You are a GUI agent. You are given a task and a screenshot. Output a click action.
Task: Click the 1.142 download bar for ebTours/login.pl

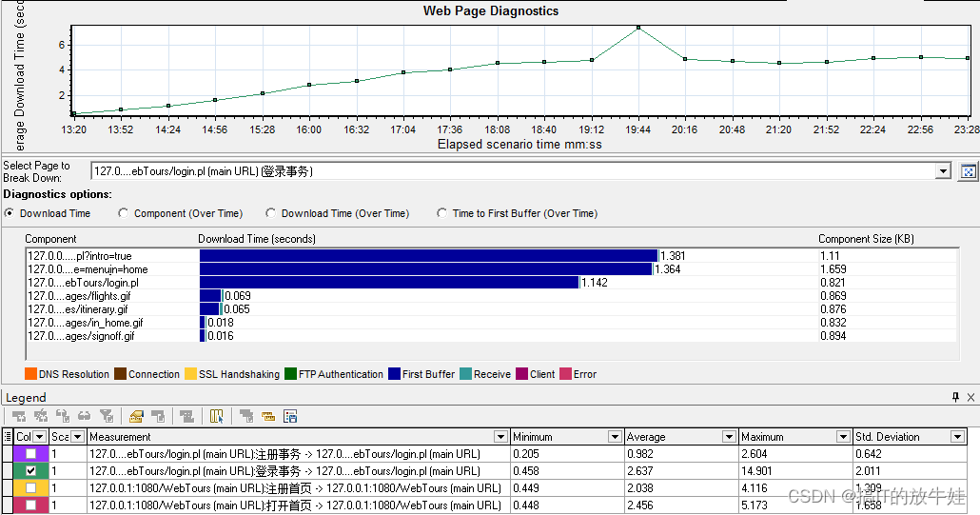[390, 283]
